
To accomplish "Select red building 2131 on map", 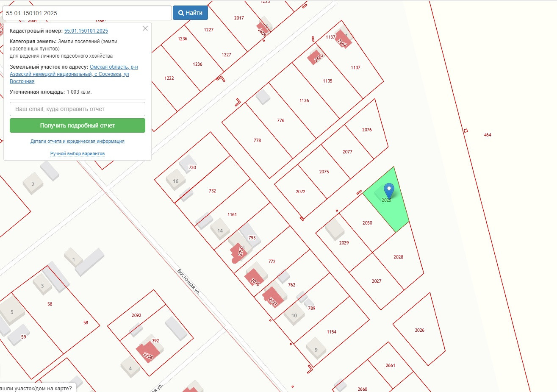I will [273, 297].
